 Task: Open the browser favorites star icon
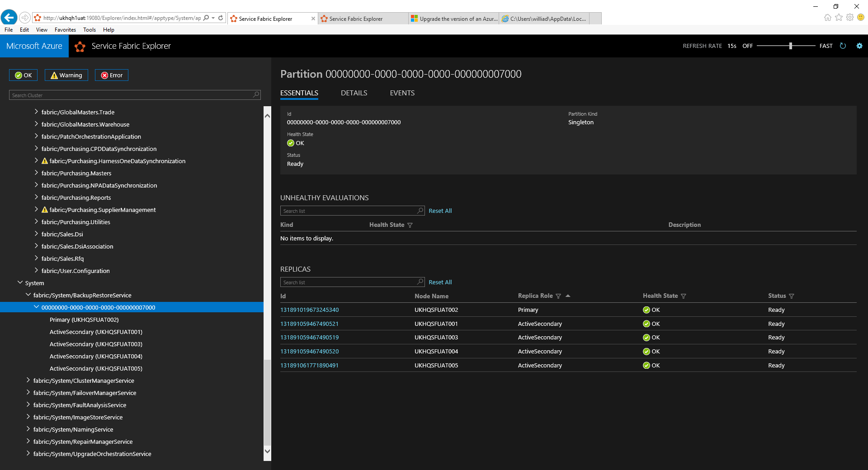pos(839,18)
